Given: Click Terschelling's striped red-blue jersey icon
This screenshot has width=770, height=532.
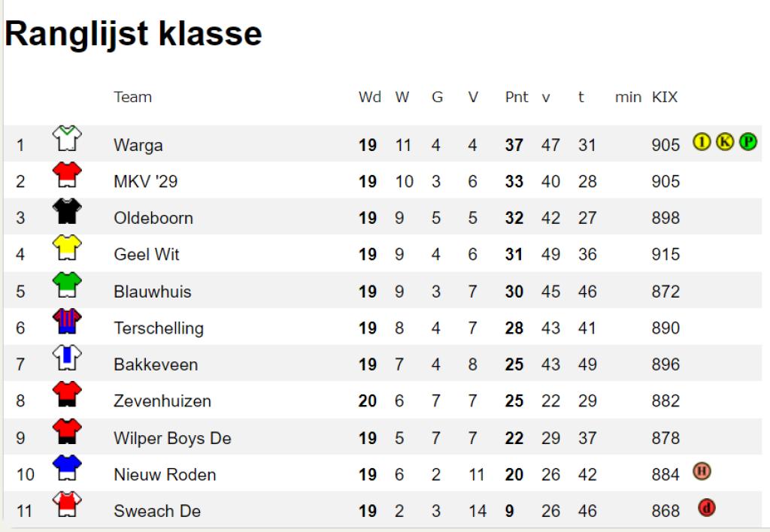Looking at the screenshot, I should pyautogui.click(x=67, y=321).
